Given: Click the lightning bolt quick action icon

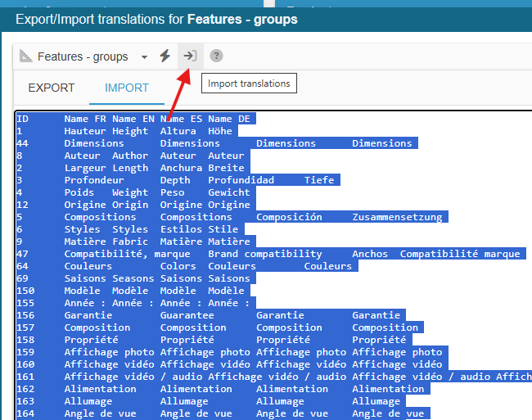Looking at the screenshot, I should 165,56.
